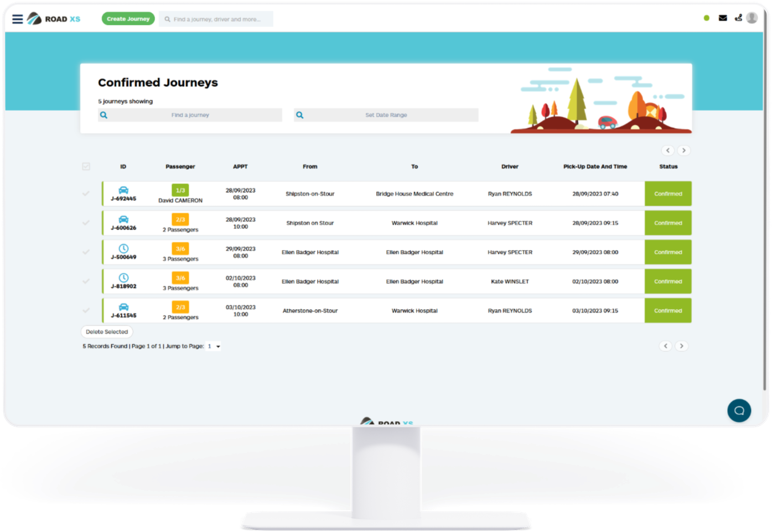
Task: Open the user profile avatar icon
Action: pos(752,18)
